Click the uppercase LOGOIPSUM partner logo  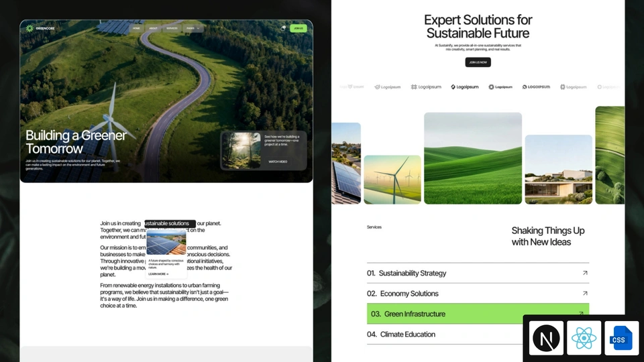536,87
